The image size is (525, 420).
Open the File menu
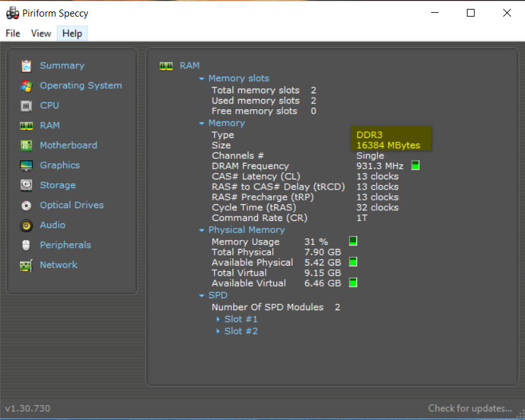click(x=13, y=33)
